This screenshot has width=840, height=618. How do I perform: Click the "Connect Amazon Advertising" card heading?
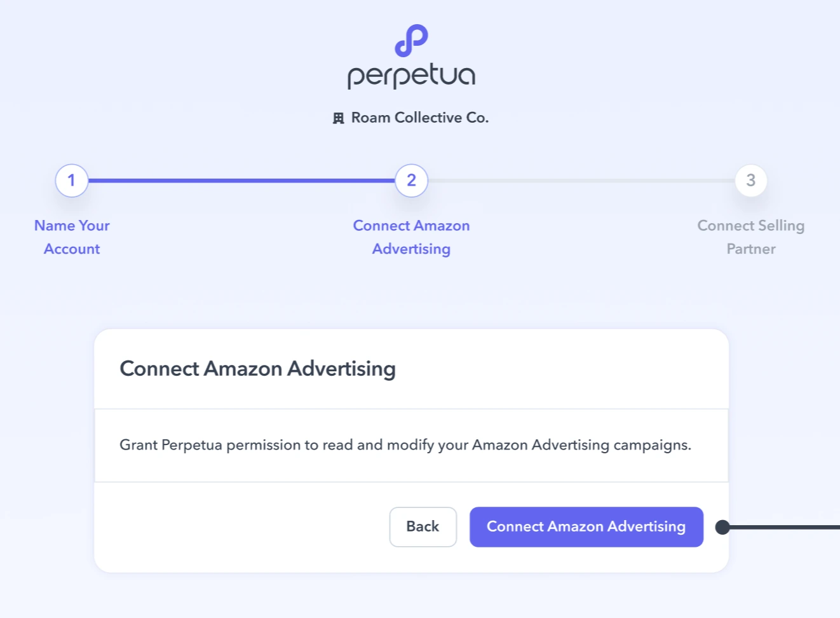[x=257, y=368]
